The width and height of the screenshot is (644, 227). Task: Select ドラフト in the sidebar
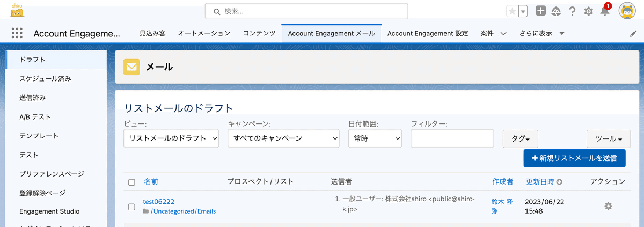click(x=56, y=60)
